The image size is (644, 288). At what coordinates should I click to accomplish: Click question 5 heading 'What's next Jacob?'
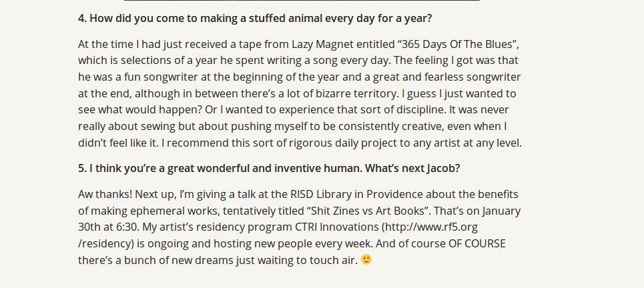point(269,169)
